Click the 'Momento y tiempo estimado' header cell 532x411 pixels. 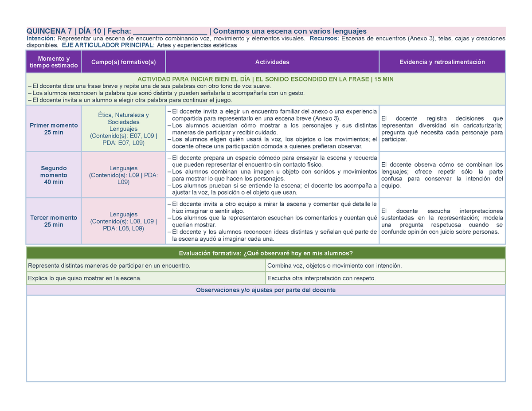[x=54, y=62]
